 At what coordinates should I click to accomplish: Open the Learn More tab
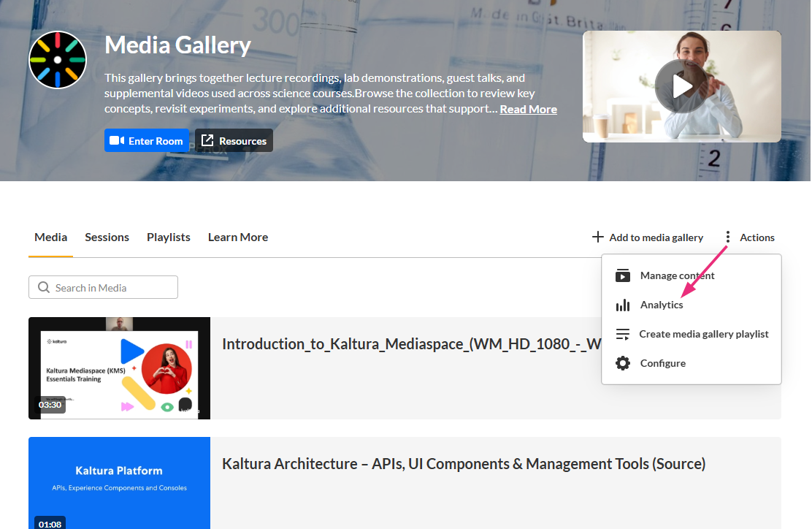click(x=238, y=237)
